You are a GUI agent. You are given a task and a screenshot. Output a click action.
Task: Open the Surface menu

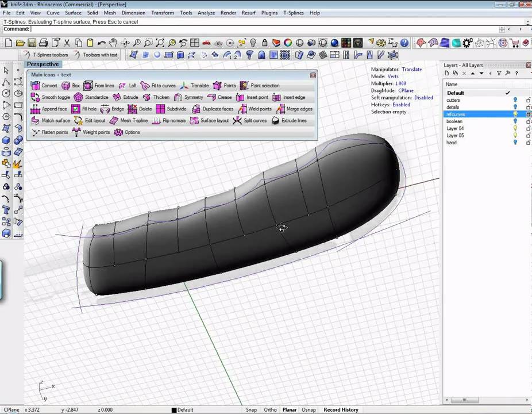pyautogui.click(x=74, y=13)
